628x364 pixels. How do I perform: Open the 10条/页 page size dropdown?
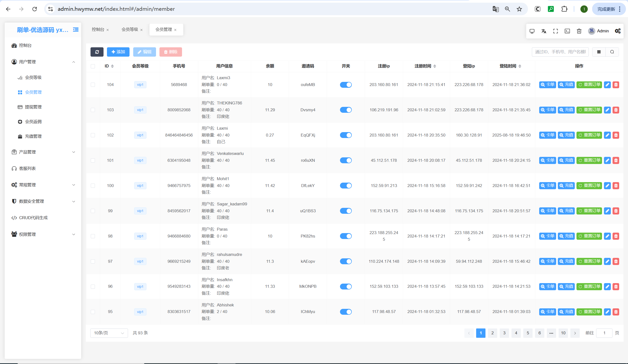(109, 333)
